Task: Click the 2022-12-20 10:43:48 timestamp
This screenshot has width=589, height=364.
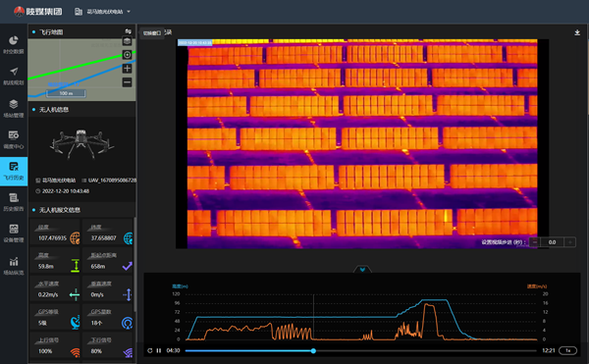Action: pyautogui.click(x=66, y=191)
